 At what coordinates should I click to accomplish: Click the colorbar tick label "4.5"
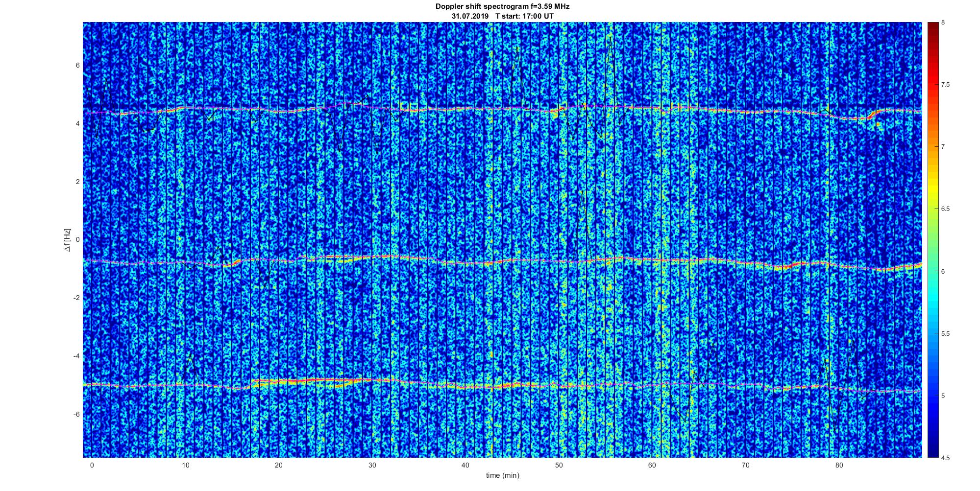[x=946, y=458]
